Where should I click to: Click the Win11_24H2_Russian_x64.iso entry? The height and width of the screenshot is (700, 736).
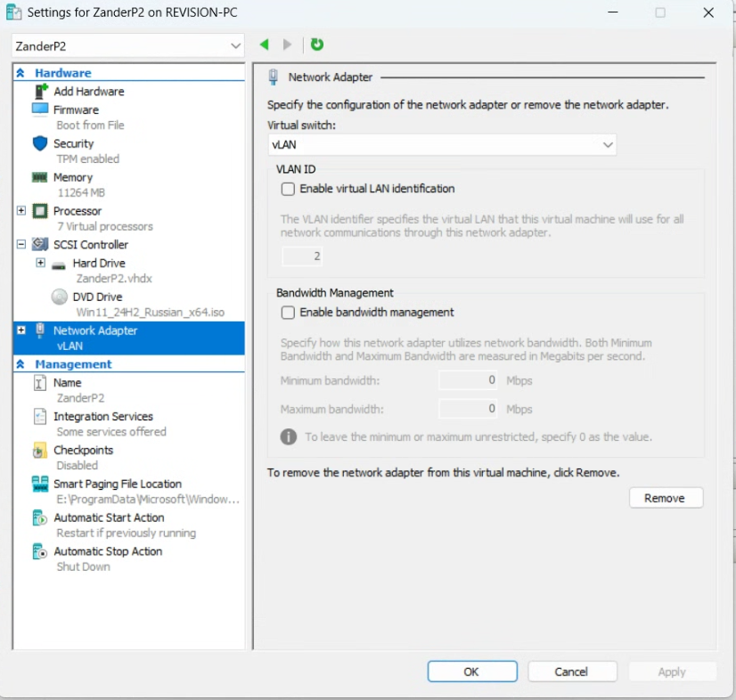(x=151, y=313)
